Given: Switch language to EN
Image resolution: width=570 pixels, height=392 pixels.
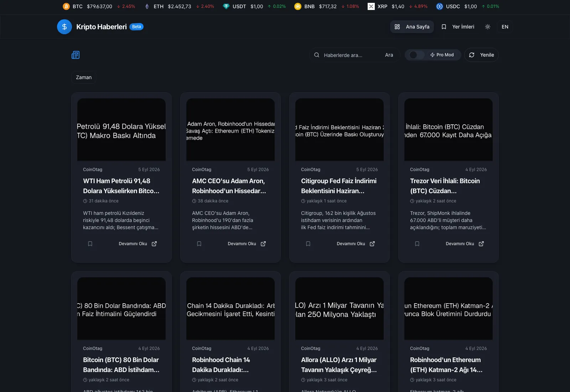Looking at the screenshot, I should pos(505,27).
